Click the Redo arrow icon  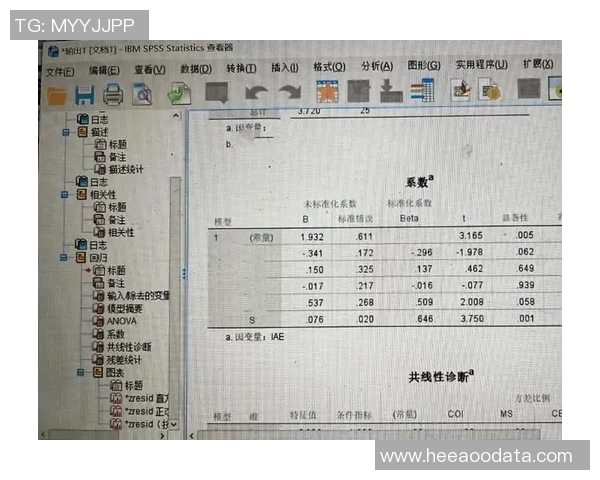click(290, 92)
